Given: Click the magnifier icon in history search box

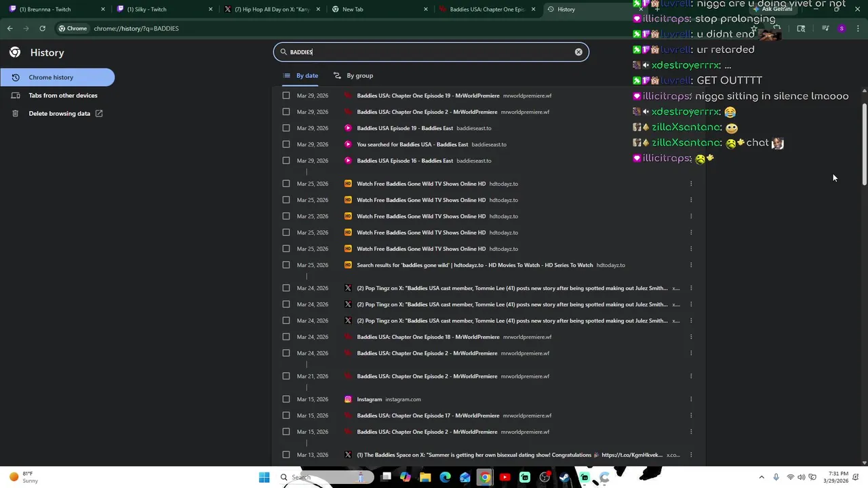Looking at the screenshot, I should (x=283, y=52).
